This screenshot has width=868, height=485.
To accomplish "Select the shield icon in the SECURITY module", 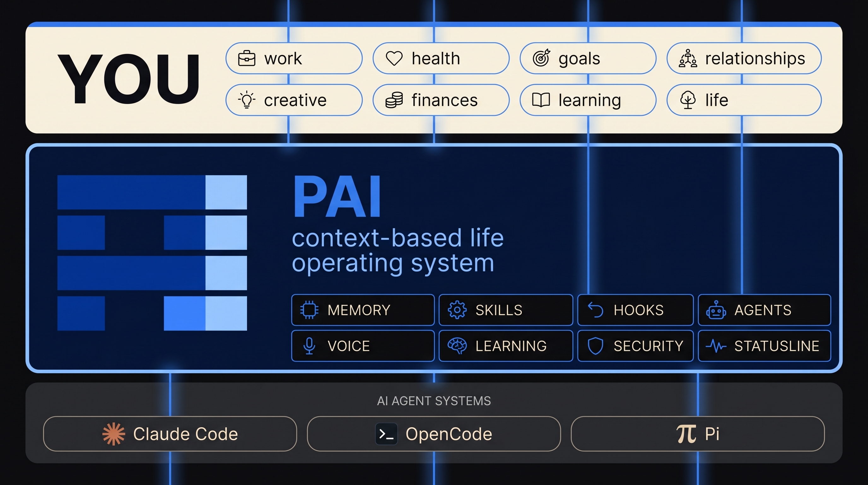I will click(x=596, y=346).
